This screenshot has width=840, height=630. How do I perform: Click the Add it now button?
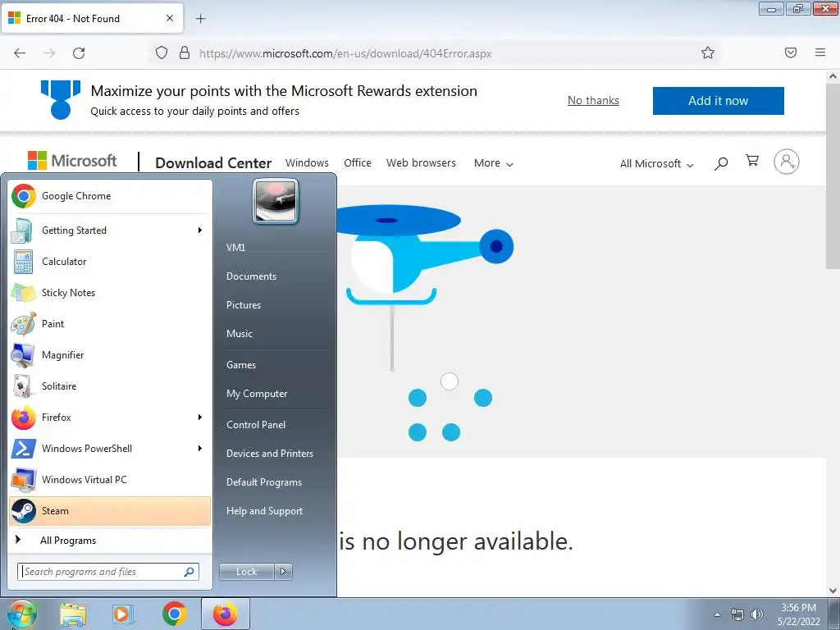point(718,101)
